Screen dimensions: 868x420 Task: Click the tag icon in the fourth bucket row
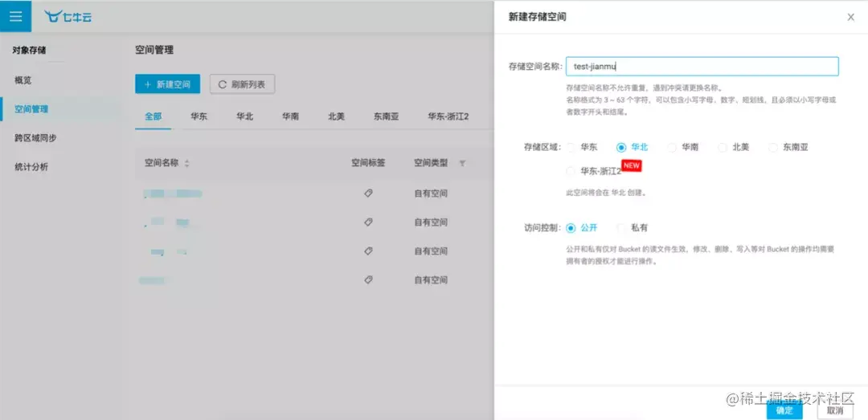(368, 279)
